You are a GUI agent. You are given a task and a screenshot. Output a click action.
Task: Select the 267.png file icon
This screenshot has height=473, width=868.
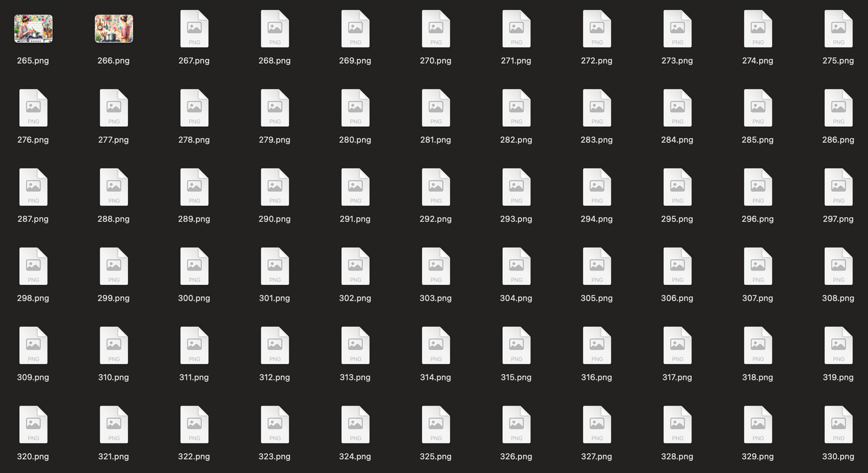194,29
